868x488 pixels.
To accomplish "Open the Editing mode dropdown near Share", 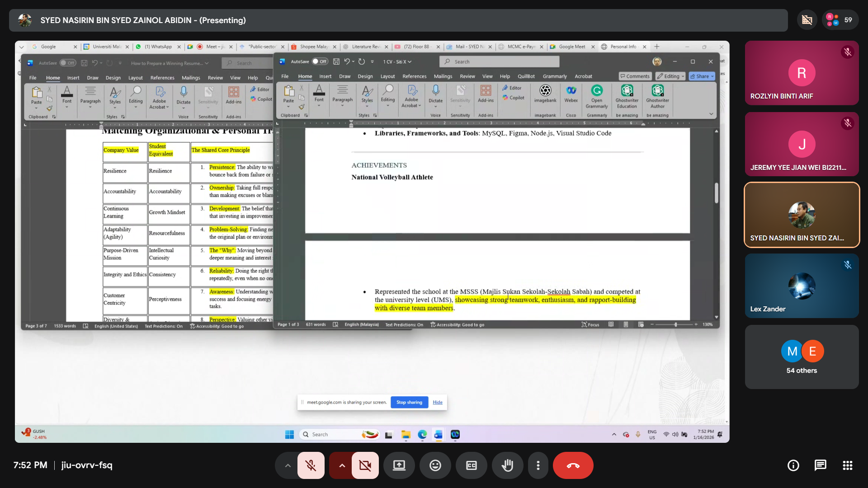I will click(x=670, y=76).
